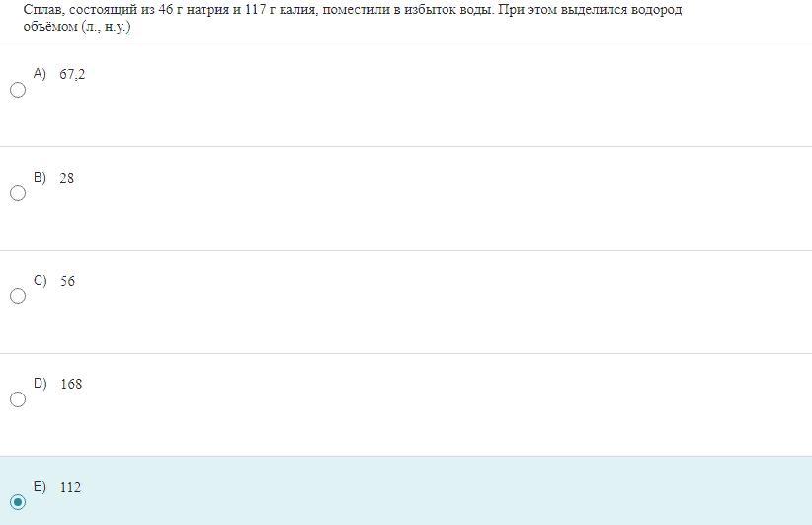Click the highlighted blue row of answer E
This screenshot has width=812, height=525.
click(x=406, y=490)
